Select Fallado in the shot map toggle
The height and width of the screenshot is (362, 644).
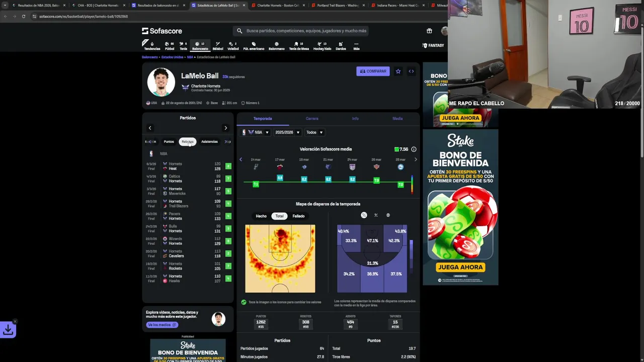[298, 216]
